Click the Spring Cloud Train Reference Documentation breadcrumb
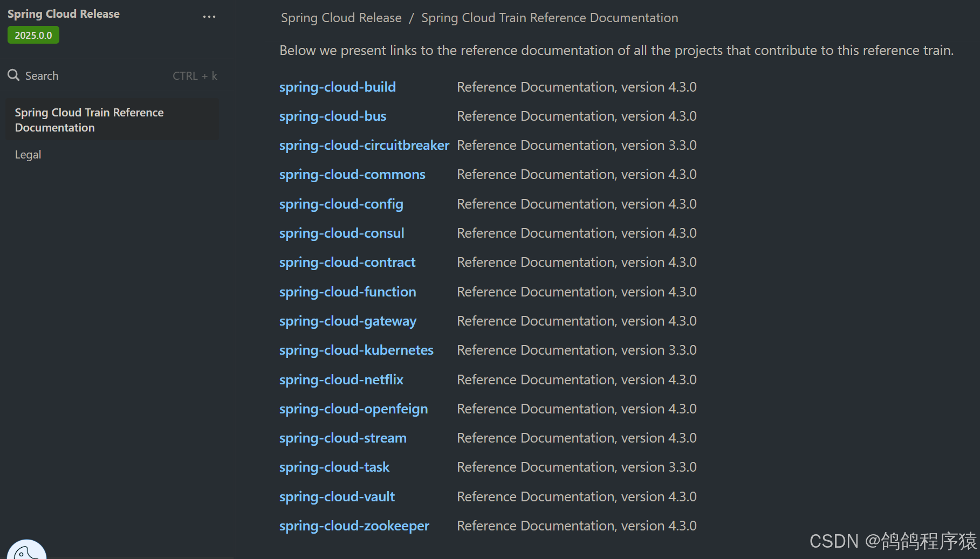This screenshot has width=980, height=559. pyautogui.click(x=550, y=18)
